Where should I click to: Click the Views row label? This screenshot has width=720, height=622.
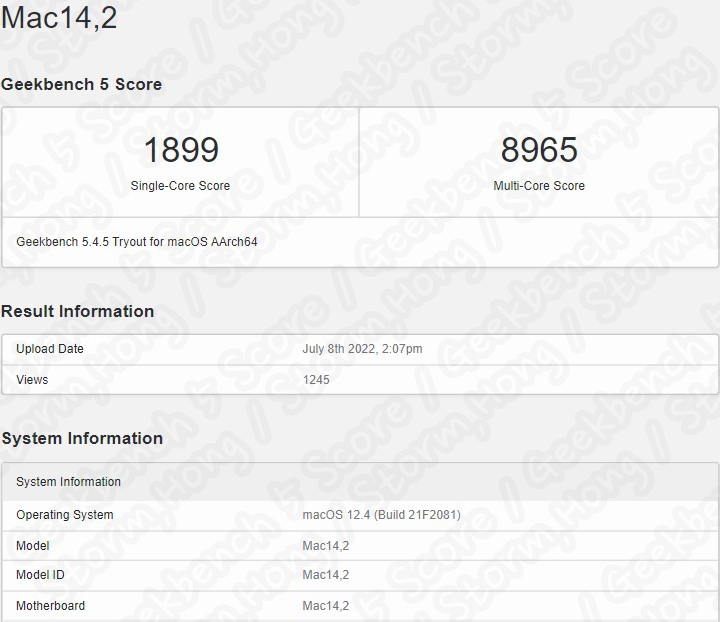point(32,380)
